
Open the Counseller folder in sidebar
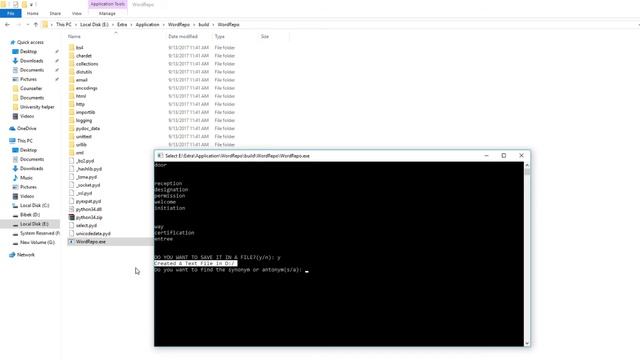(x=31, y=88)
